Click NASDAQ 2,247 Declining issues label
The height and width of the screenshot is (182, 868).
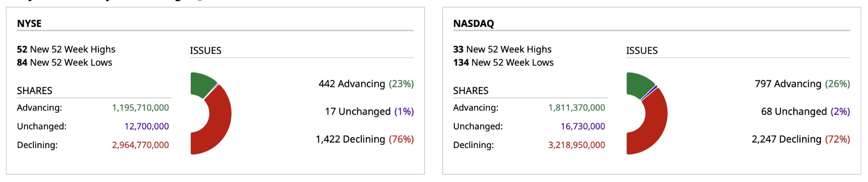tap(801, 139)
